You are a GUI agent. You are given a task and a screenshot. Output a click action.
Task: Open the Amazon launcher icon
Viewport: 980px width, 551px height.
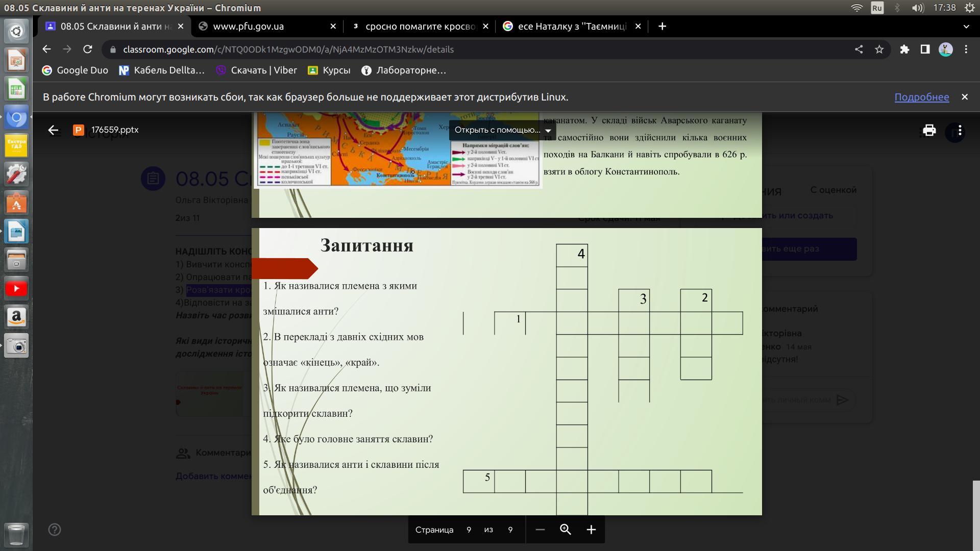tap(16, 317)
